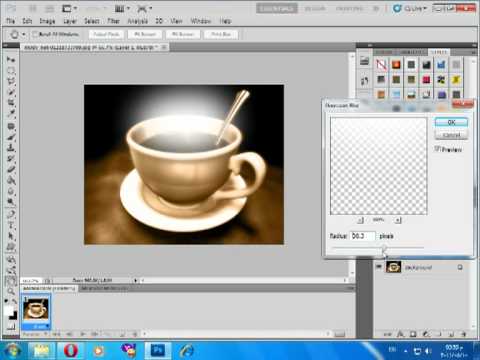Toggle the Scroll All Windows checkbox
480x360 pixels.
click(35, 34)
